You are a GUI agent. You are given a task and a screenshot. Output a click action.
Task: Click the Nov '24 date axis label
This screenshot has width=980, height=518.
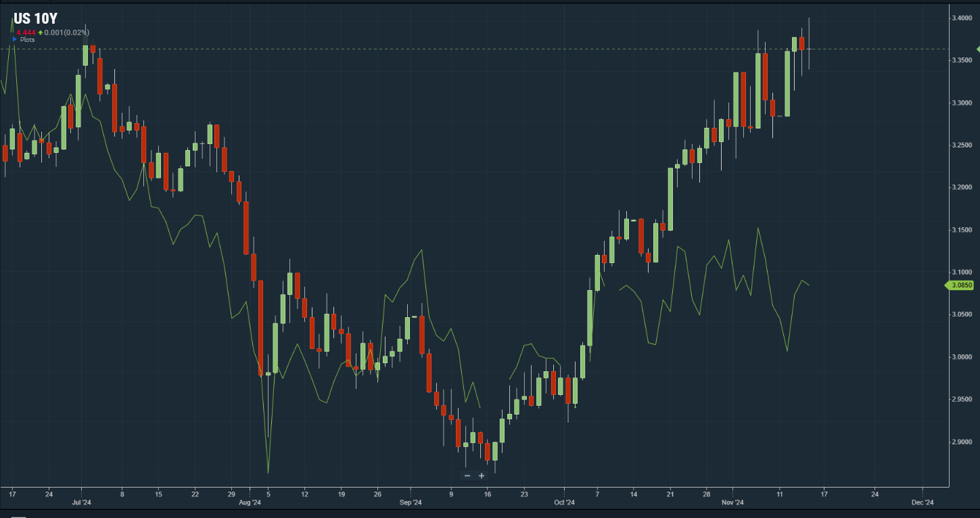coord(732,502)
